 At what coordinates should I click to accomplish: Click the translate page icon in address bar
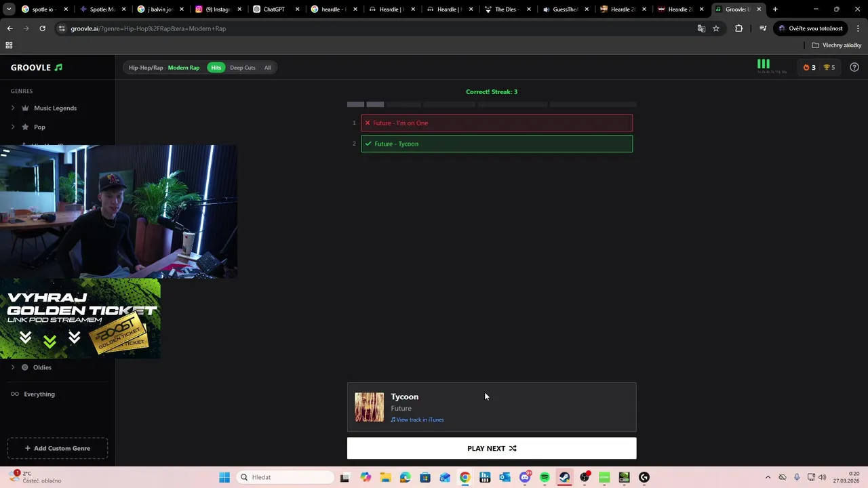coord(701,28)
